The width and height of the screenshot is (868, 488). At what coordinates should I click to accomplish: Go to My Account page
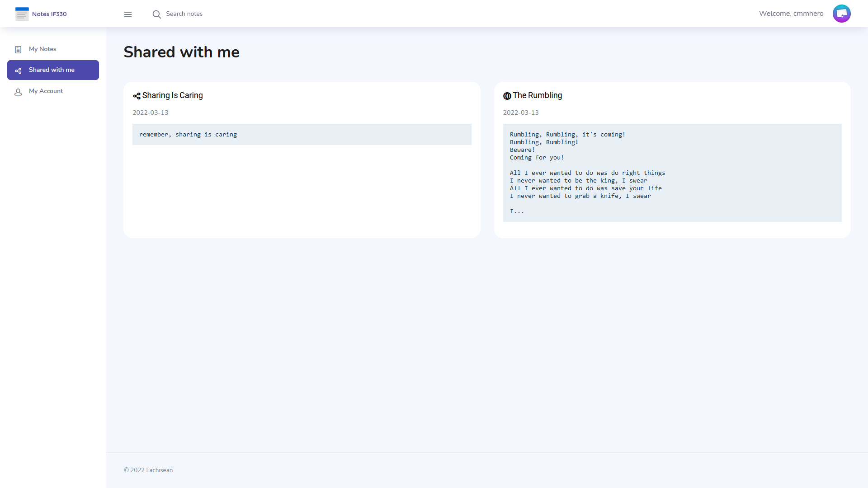click(46, 91)
